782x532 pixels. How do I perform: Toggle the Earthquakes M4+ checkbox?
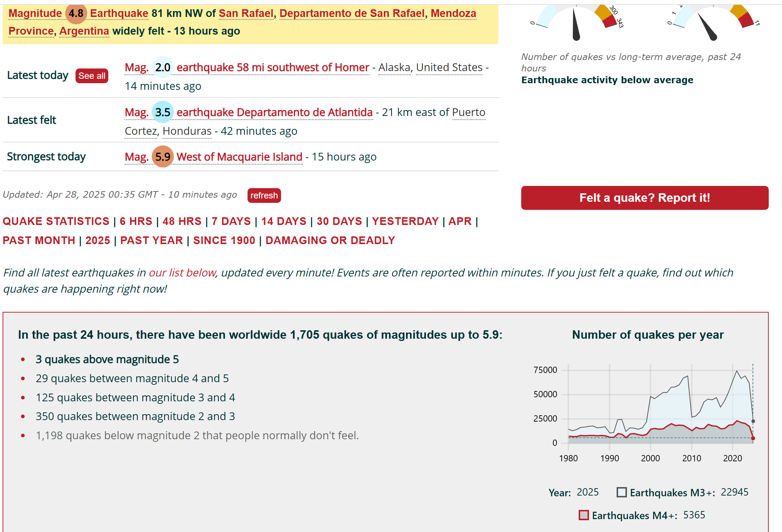click(x=583, y=515)
